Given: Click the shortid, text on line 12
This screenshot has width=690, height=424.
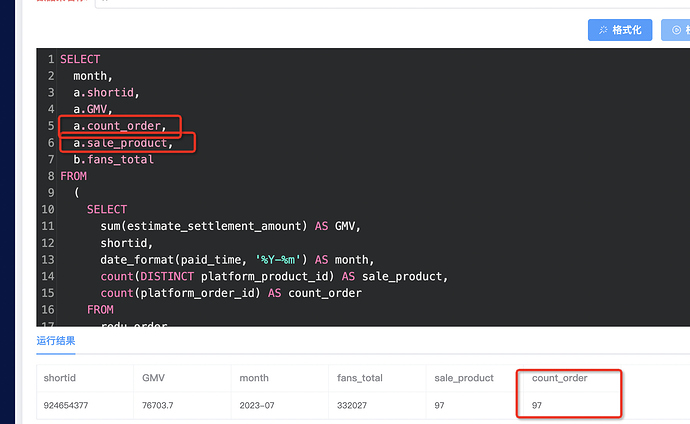Looking at the screenshot, I should (x=126, y=243).
